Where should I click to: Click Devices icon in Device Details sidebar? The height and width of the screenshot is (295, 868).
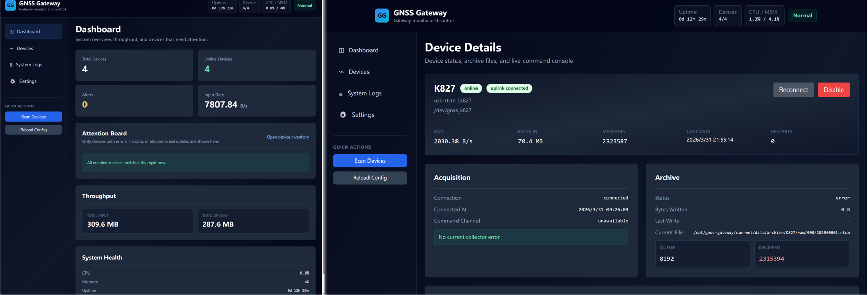tap(341, 72)
